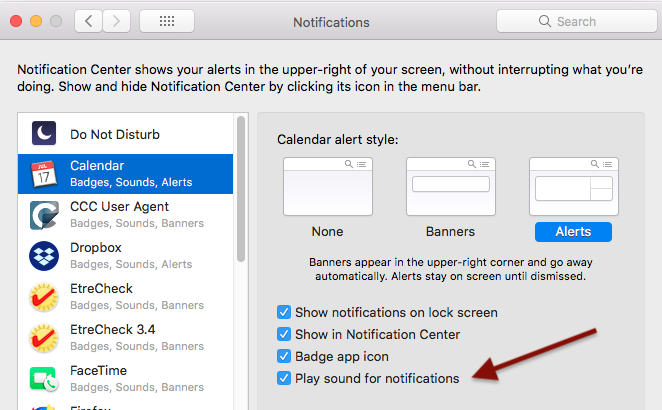This screenshot has width=662, height=410.
Task: Select CCC User Agent in list
Action: (119, 206)
